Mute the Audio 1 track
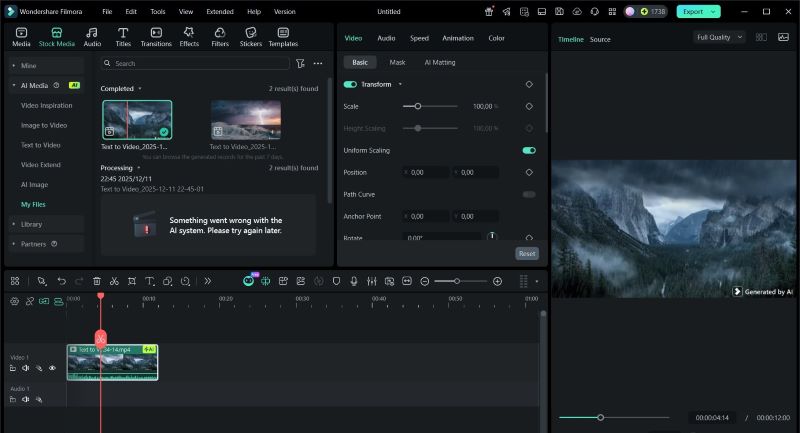 pyautogui.click(x=26, y=399)
